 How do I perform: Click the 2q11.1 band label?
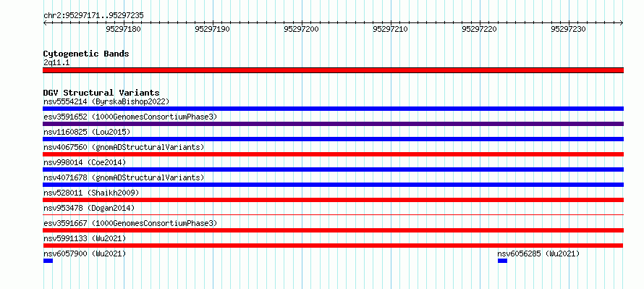[56, 62]
